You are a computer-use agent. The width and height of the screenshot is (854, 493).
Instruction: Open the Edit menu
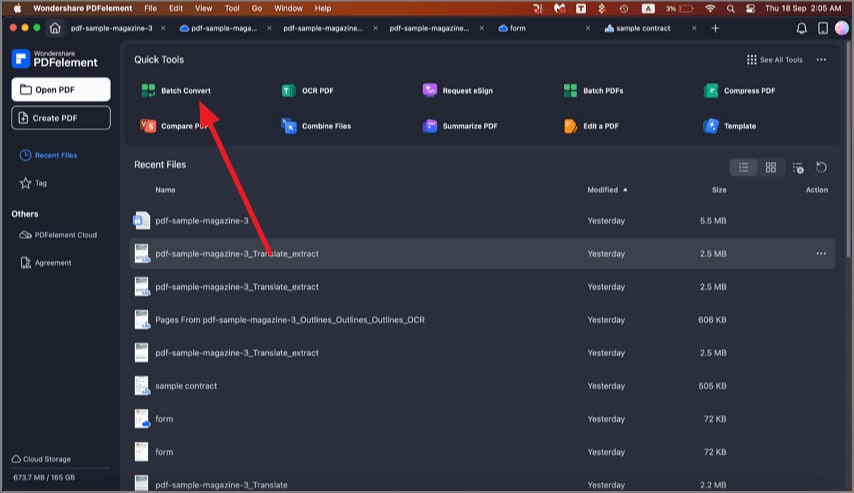[x=176, y=8]
